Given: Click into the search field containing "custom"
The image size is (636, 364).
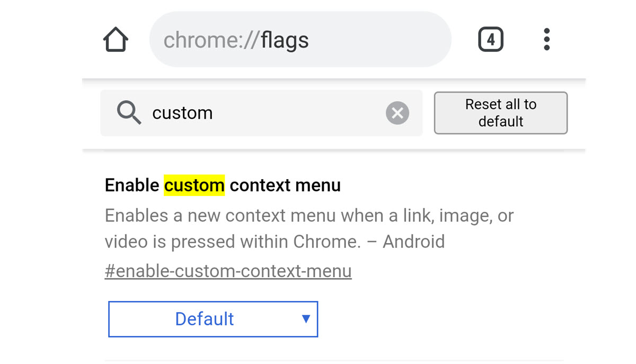Looking at the screenshot, I should [x=265, y=113].
